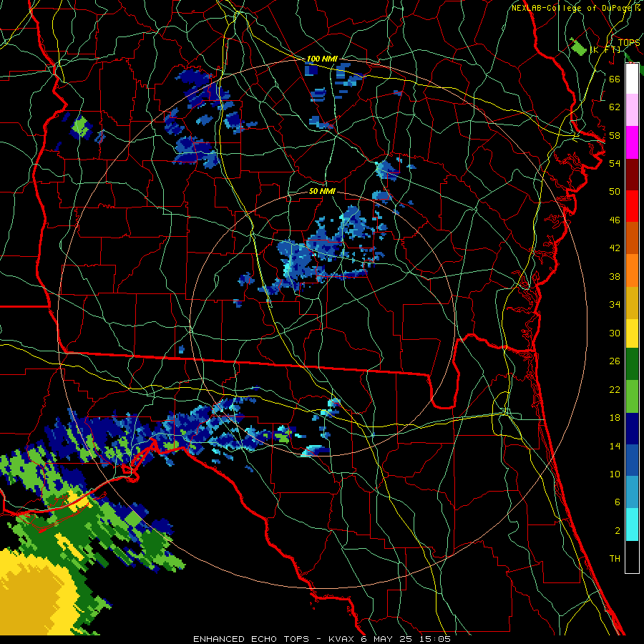This screenshot has width=644, height=644.
Task: Click the '100 NMI' range ring label
Action: coord(322,59)
